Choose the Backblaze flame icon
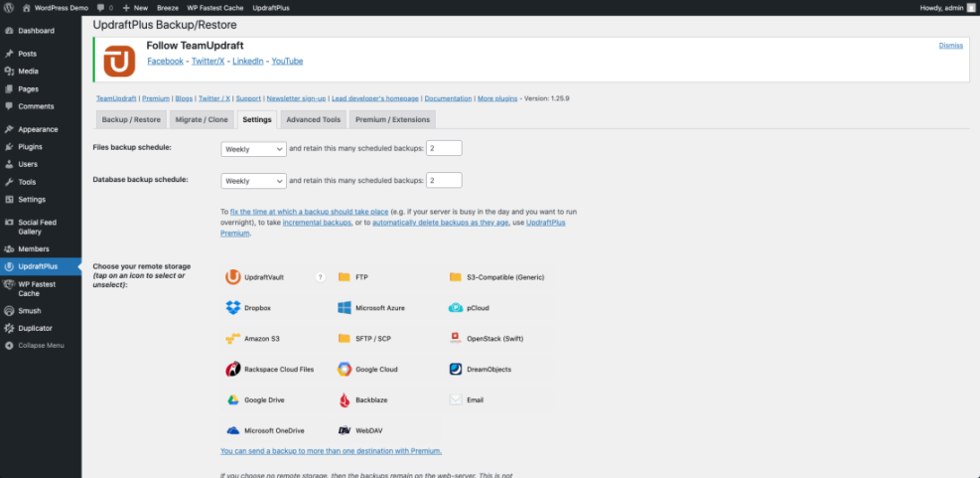This screenshot has height=478, width=980. [345, 399]
